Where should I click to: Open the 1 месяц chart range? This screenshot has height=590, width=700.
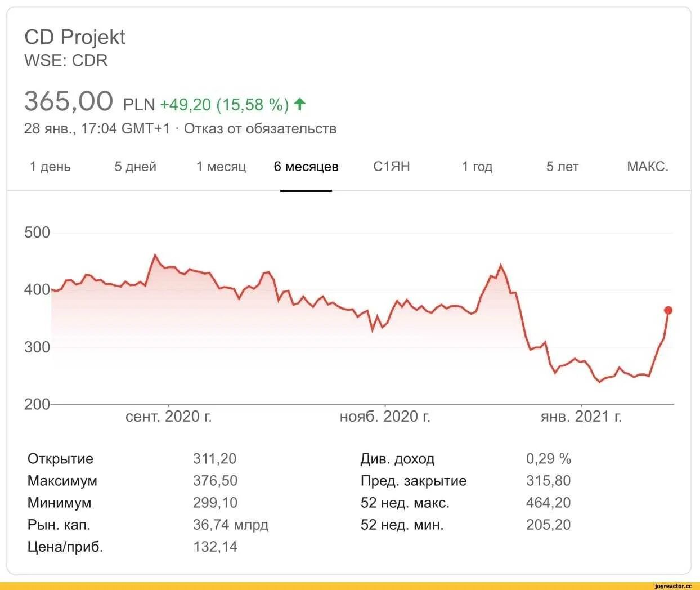[x=221, y=167]
